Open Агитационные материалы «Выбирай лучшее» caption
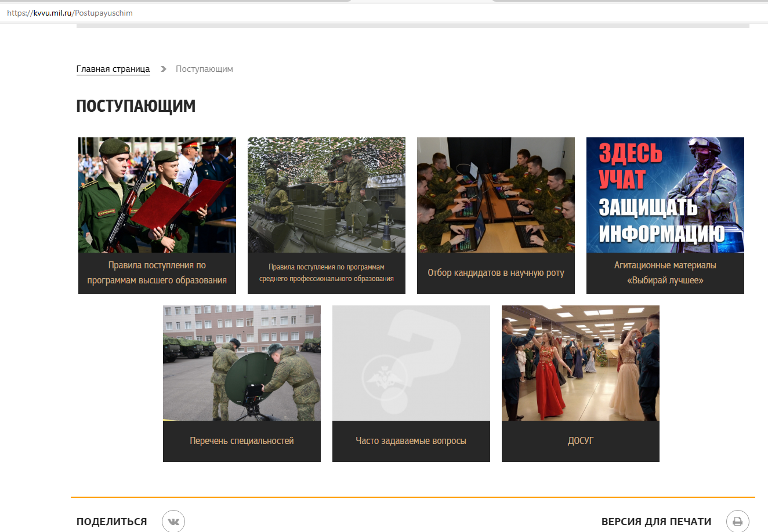The image size is (768, 532). coord(665,273)
